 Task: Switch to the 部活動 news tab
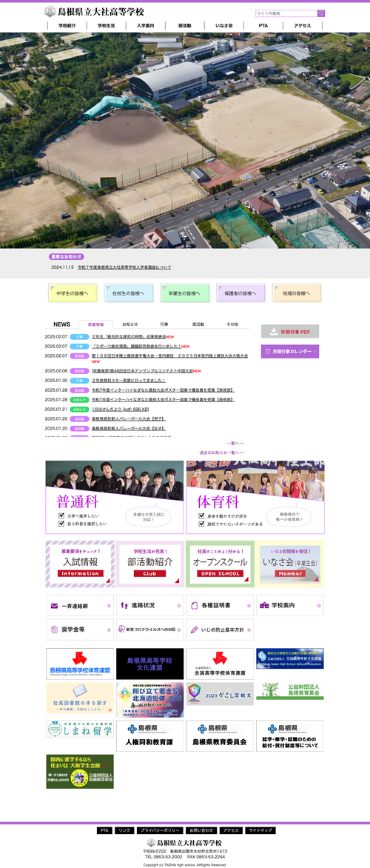click(x=198, y=324)
